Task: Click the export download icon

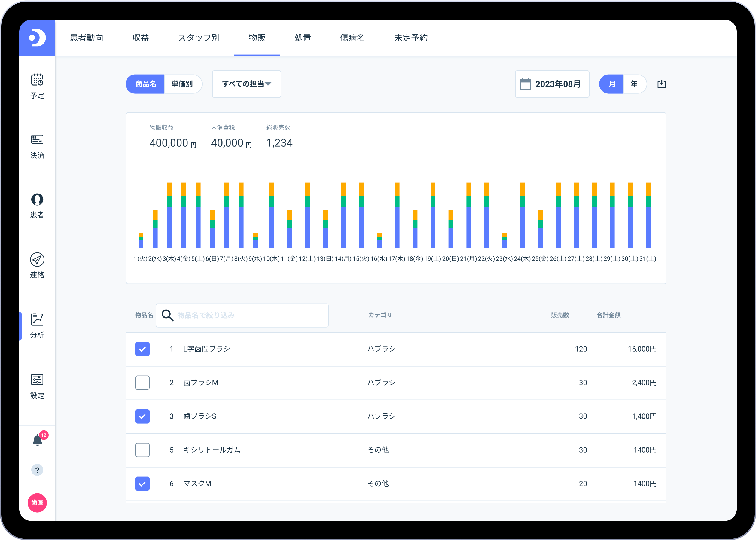Action: [661, 84]
